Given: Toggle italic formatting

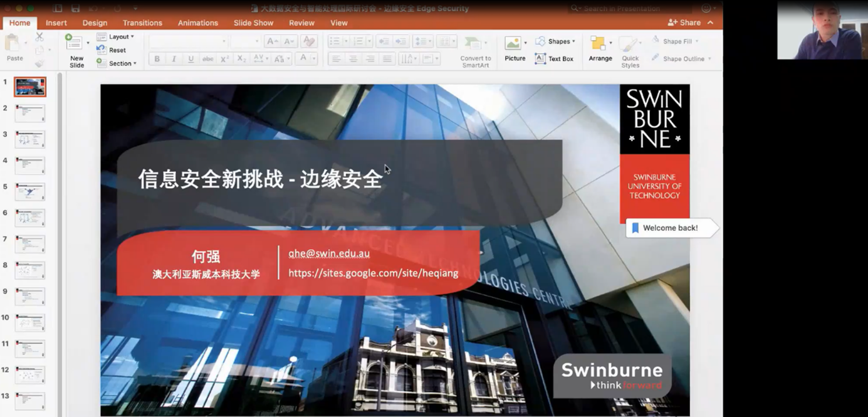Looking at the screenshot, I should (x=174, y=59).
